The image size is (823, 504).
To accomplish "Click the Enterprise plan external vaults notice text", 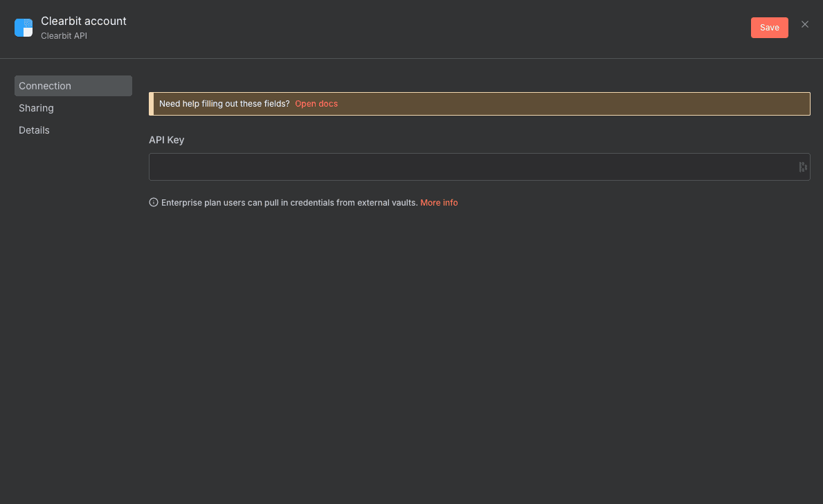I will [x=289, y=203].
